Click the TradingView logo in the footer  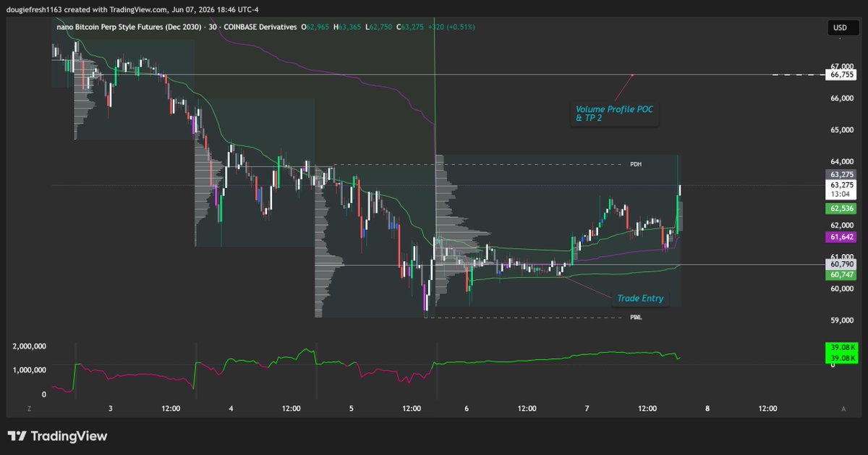click(x=57, y=436)
